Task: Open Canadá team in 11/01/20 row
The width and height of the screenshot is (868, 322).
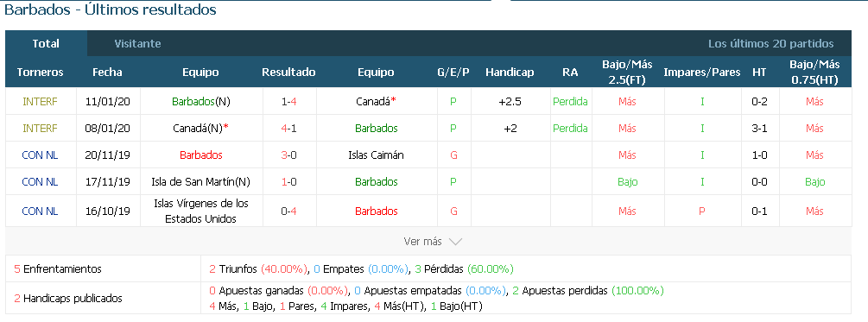Action: (376, 102)
